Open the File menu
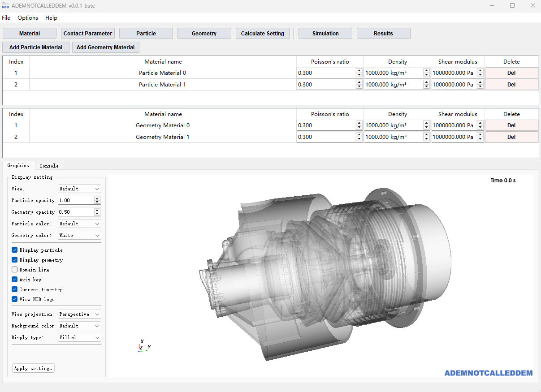 [x=6, y=18]
